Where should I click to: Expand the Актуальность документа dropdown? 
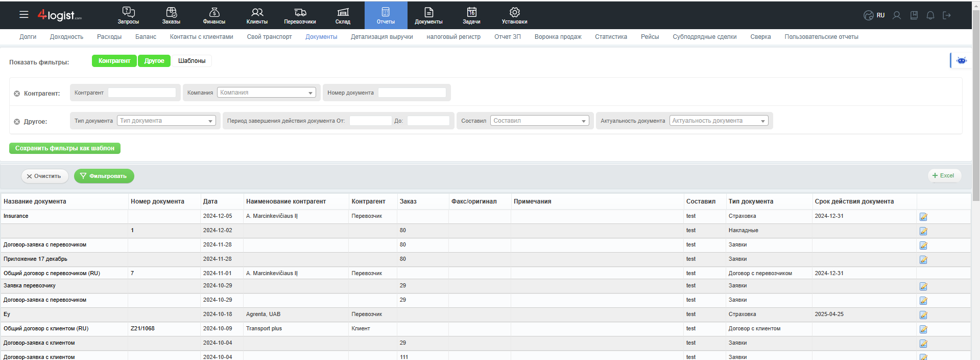719,121
